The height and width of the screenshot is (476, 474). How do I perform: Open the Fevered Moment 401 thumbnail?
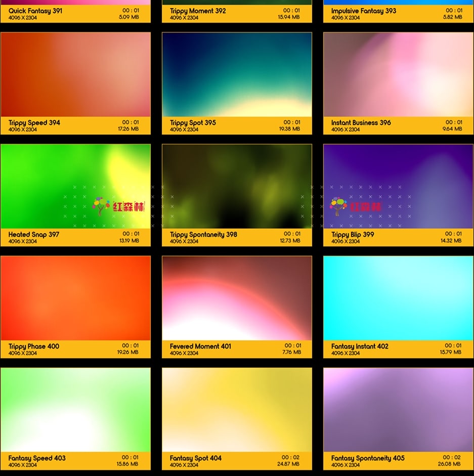coord(237,298)
